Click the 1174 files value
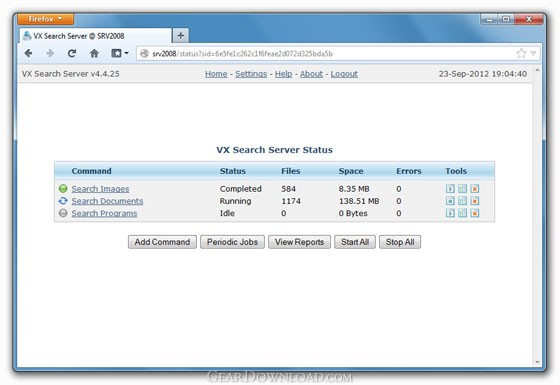Screen dimensions: 560x385 [291, 201]
